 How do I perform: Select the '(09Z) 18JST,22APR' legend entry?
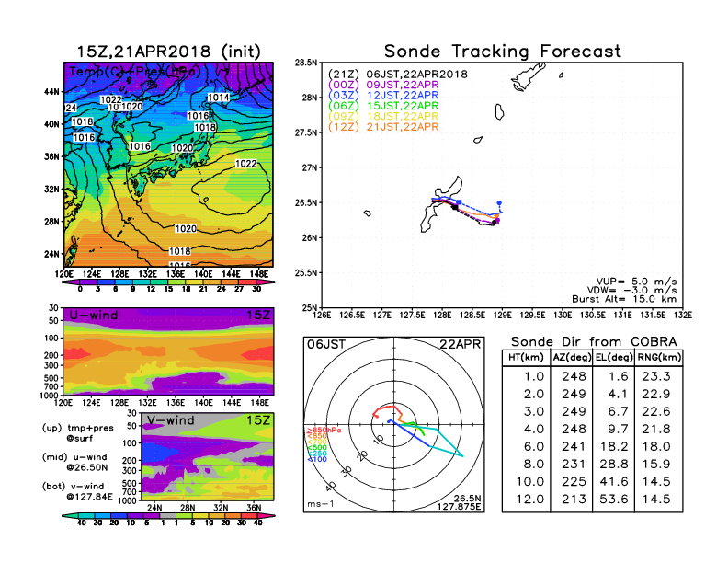(383, 117)
